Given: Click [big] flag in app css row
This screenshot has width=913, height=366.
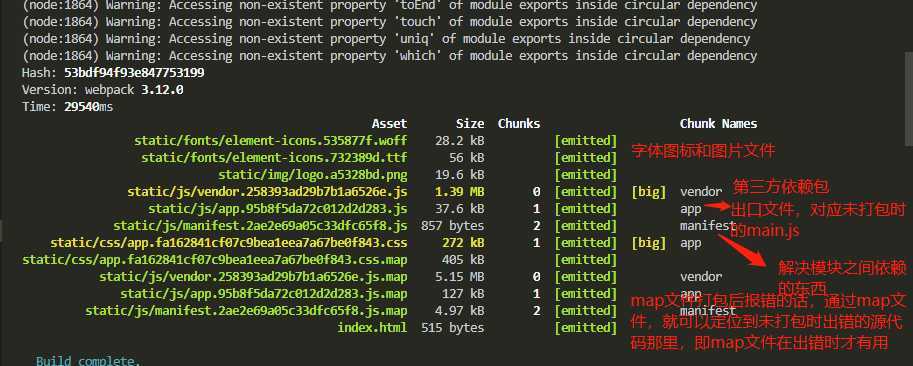Looking at the screenshot, I should 648,242.
